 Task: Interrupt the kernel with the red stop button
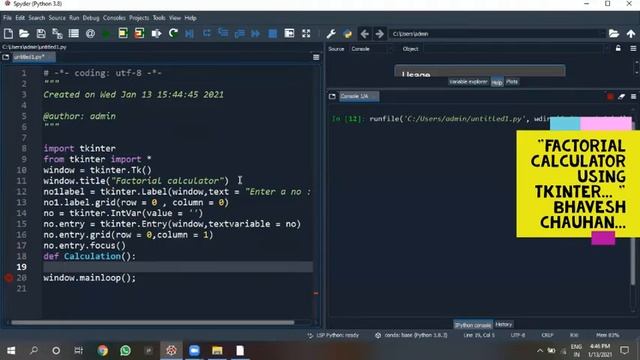click(x=610, y=97)
